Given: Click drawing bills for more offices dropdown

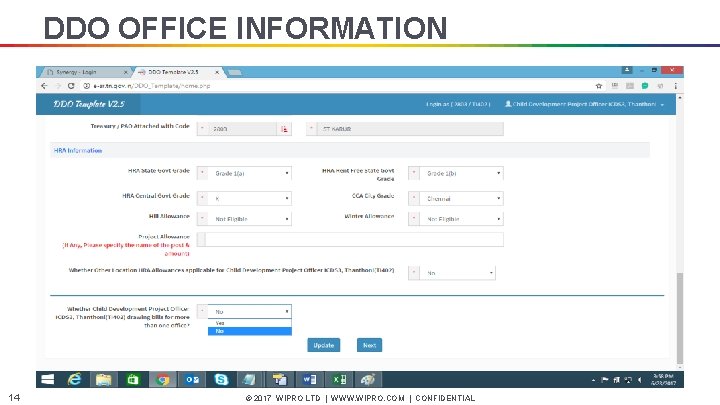Looking at the screenshot, I should pos(250,311).
